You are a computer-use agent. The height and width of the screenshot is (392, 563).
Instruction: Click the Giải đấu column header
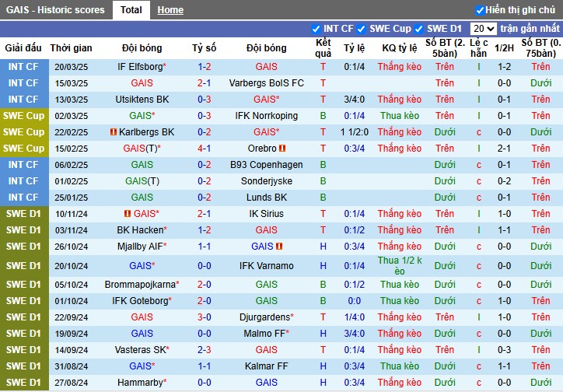[23, 47]
